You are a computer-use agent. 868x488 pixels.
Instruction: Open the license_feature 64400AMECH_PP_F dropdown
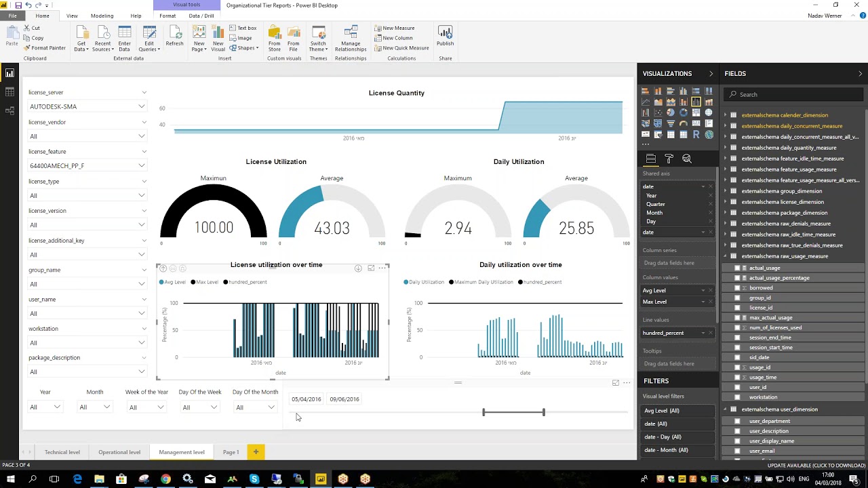(87, 165)
